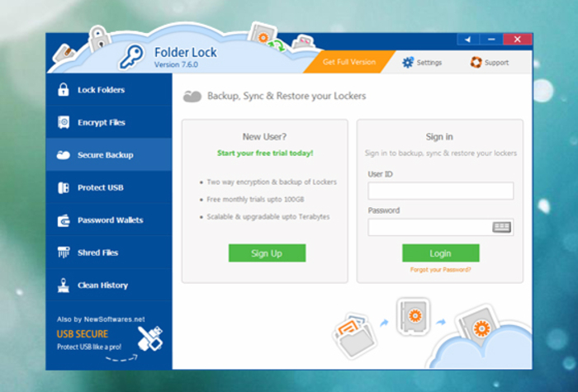Open the virtual keyboard in Password field
578x392 pixels.
point(502,227)
